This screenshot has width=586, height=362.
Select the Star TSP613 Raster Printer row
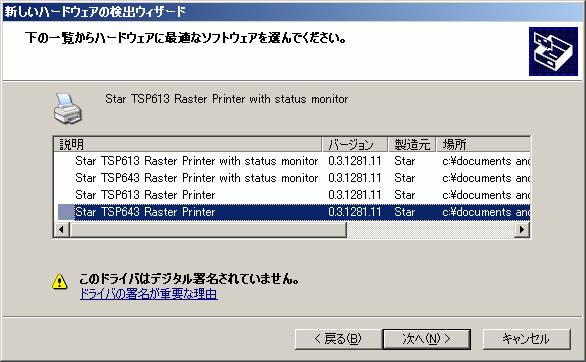pos(292,195)
